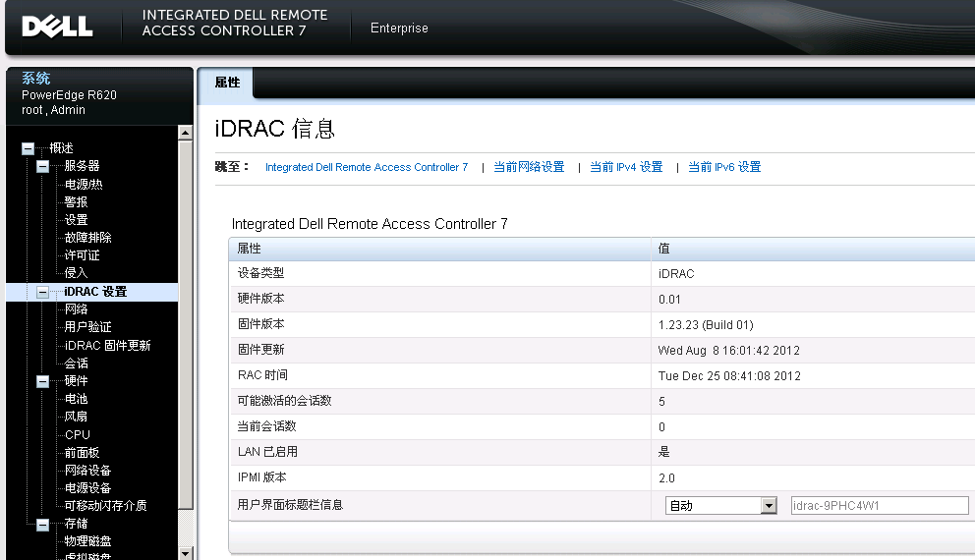Open 网络设备 in the tree
The width and height of the screenshot is (975, 560).
(88, 471)
